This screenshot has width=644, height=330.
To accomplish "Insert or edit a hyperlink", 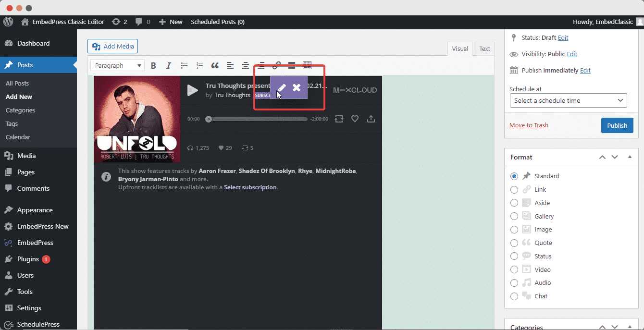I will coord(276,65).
